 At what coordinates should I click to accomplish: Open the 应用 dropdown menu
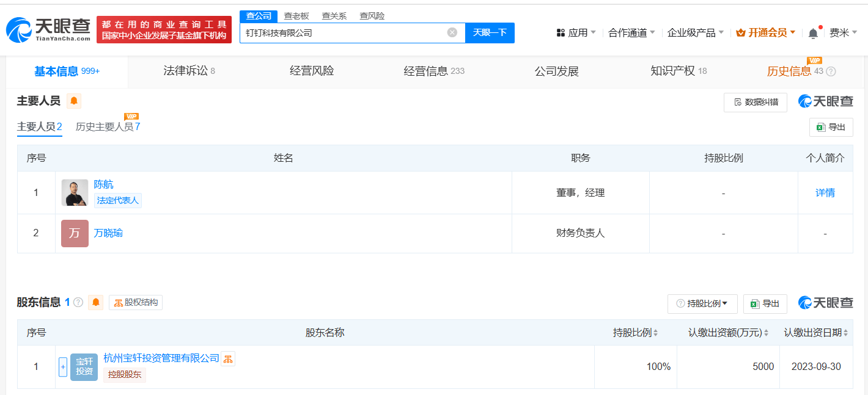[x=576, y=33]
